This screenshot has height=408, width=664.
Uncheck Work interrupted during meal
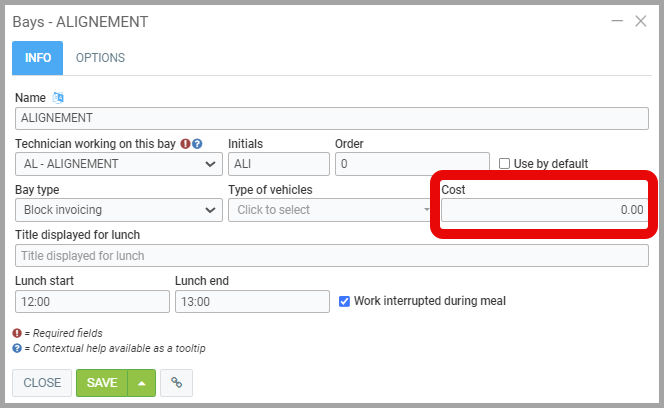coord(345,300)
